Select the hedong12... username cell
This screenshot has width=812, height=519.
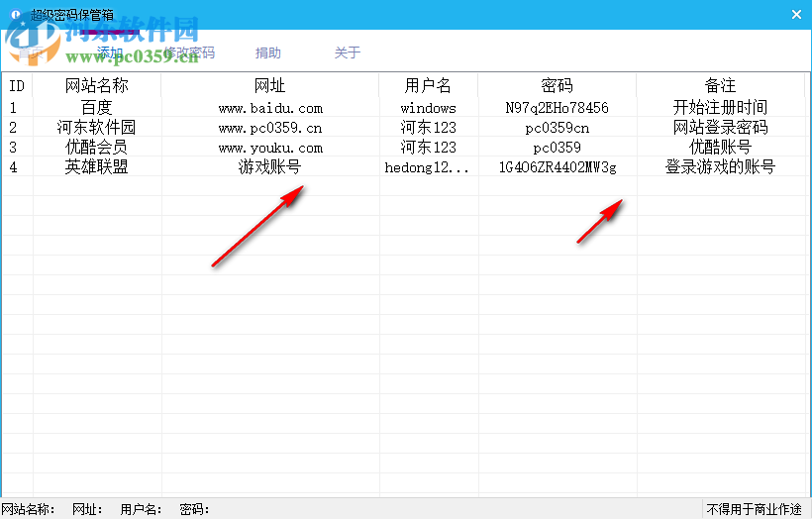[428, 166]
